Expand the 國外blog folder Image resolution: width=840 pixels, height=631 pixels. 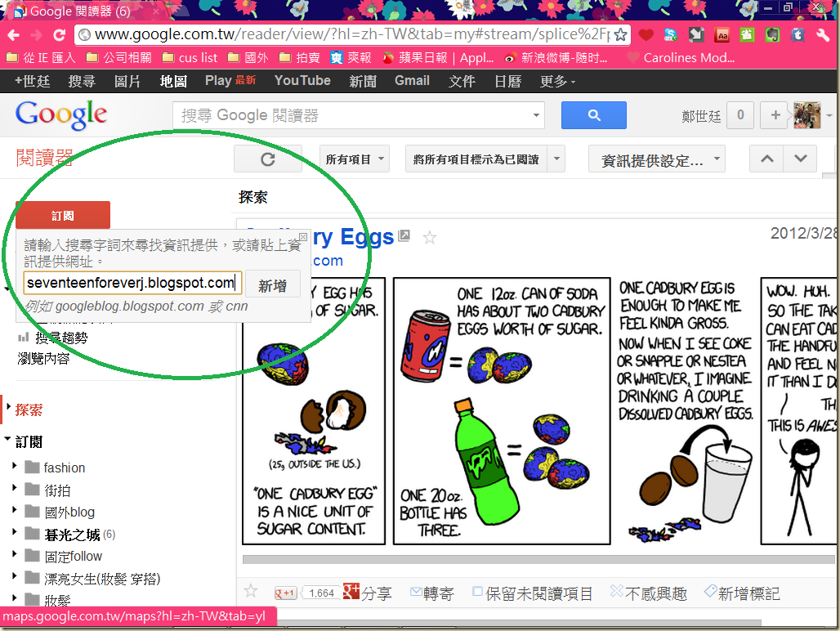tap(15, 510)
